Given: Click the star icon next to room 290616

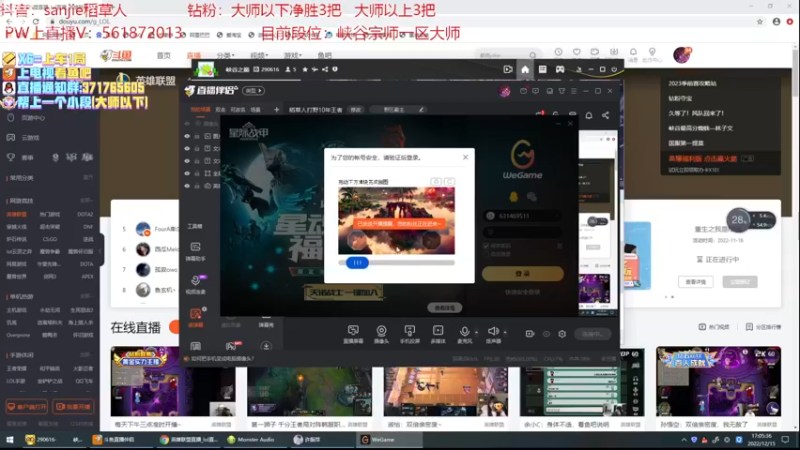Looking at the screenshot, I should click(x=305, y=69).
